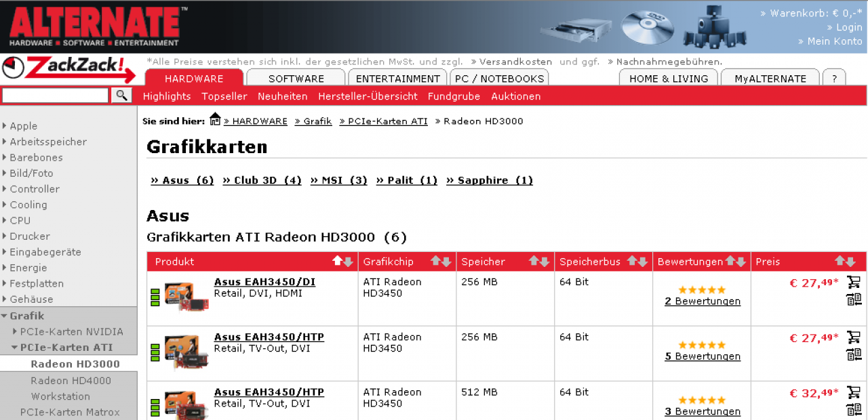This screenshot has width=868, height=420.
Task: Click compare icon for 256 MB EAH3450/HTP
Action: click(854, 354)
